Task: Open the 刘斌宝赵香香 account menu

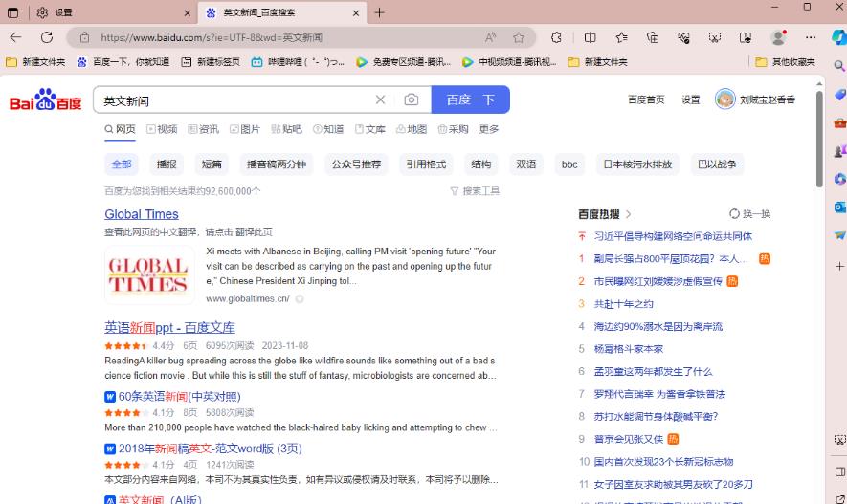Action: click(x=755, y=99)
